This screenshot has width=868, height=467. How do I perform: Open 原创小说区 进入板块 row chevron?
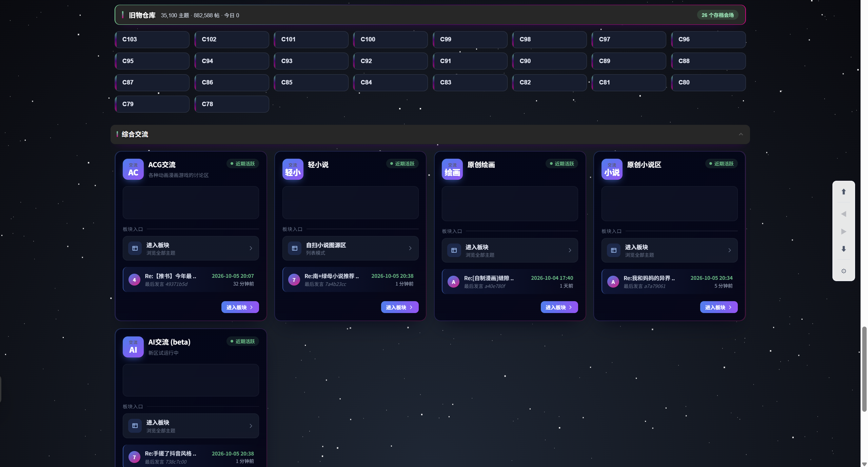(730, 250)
